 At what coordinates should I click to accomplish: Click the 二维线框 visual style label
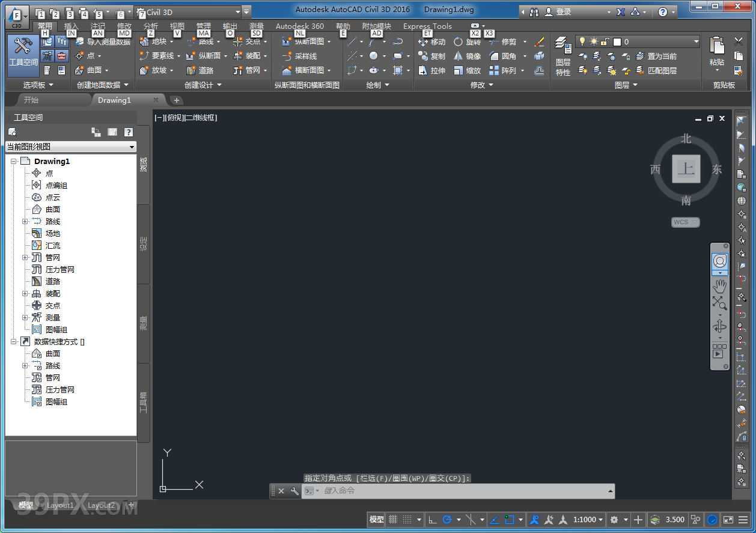pos(200,118)
